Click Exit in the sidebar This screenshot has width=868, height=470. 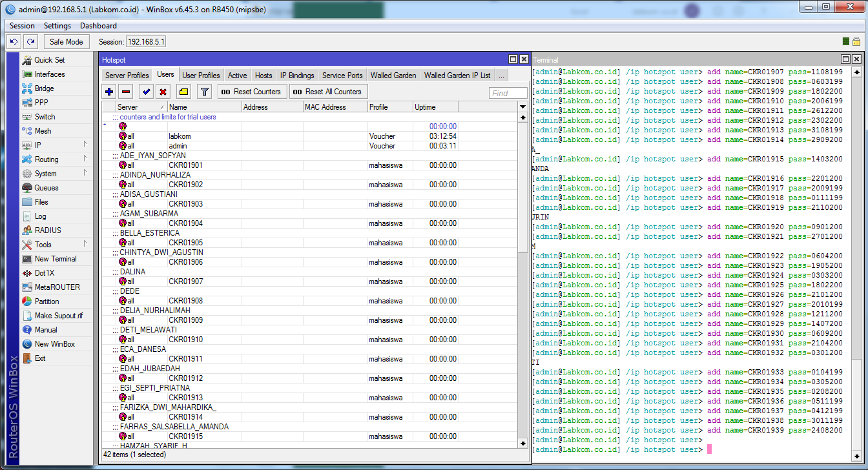(x=40, y=358)
